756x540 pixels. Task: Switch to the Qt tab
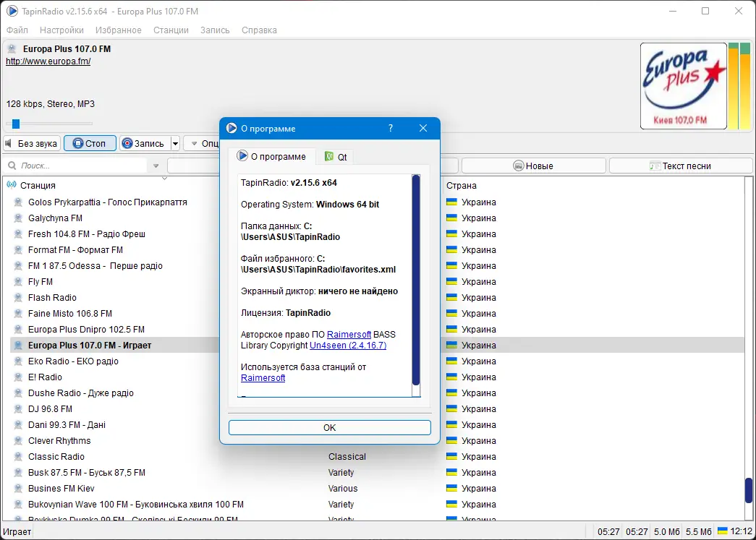pos(336,156)
